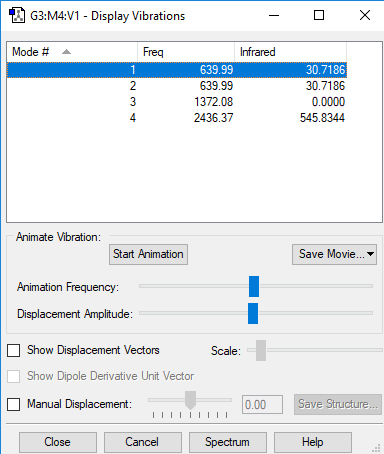Sort list by Infrared column header
The height and width of the screenshot is (454, 384).
coord(290,52)
